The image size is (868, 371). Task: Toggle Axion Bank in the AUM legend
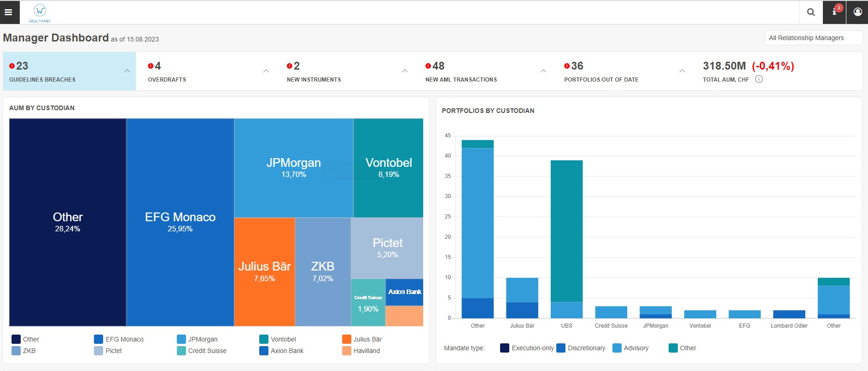[281, 351]
